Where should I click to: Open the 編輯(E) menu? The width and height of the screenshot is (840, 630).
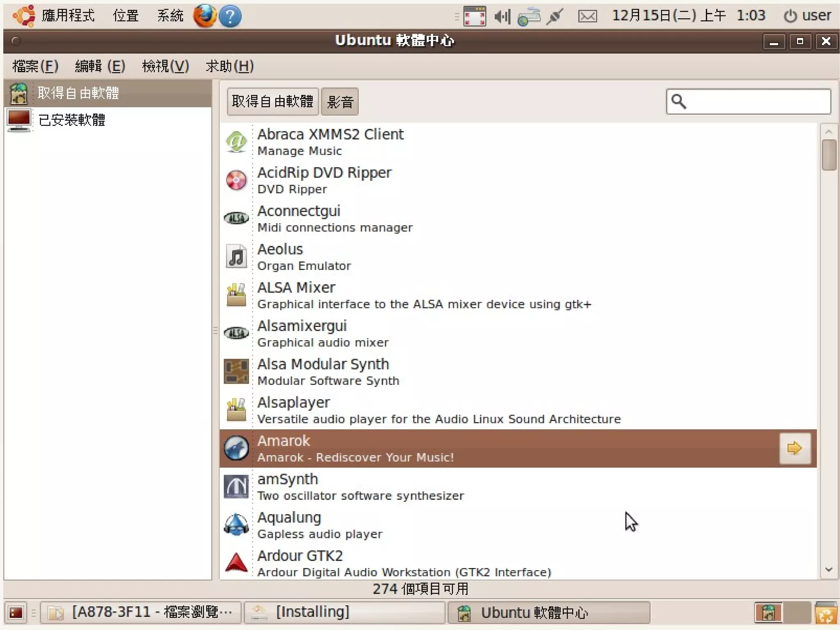100,66
